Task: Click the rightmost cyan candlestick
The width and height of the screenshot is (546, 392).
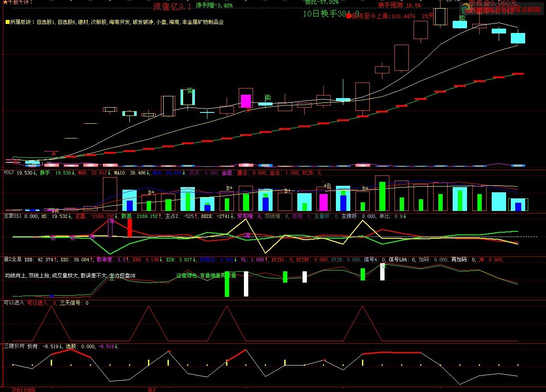Action: click(x=518, y=38)
